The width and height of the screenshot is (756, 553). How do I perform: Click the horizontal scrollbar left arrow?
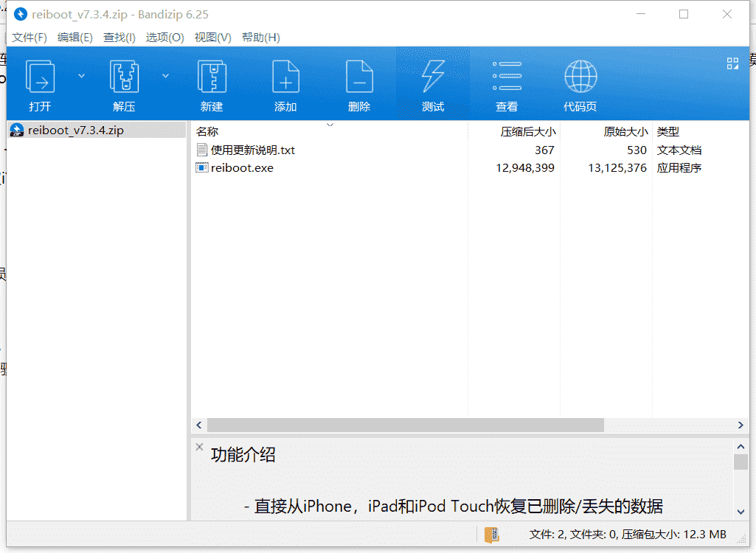pyautogui.click(x=198, y=425)
